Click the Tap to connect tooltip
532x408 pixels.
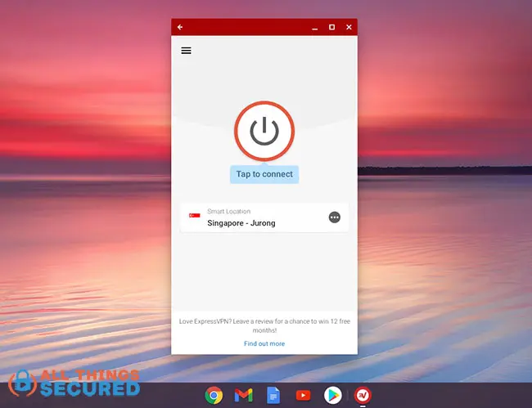[264, 174]
